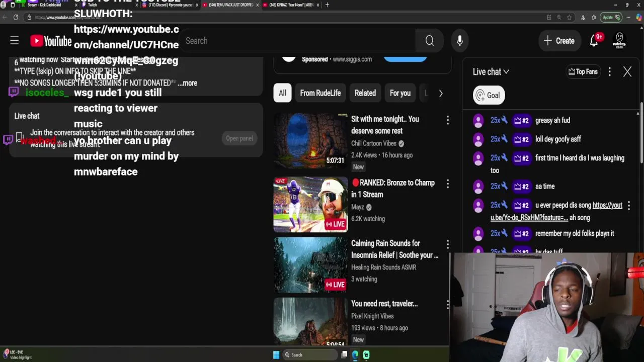Open action menu for 'You need rest, traveler' video

[x=448, y=304]
